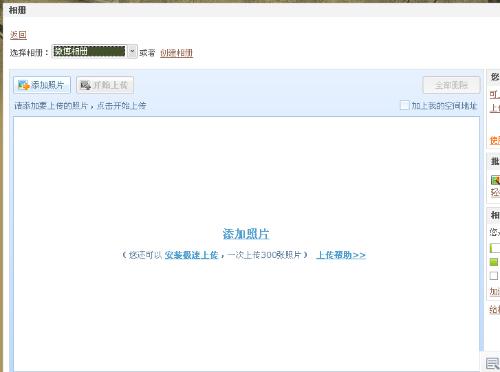Expand the album dropdown arrow
The height and width of the screenshot is (372, 500).
pyautogui.click(x=132, y=51)
